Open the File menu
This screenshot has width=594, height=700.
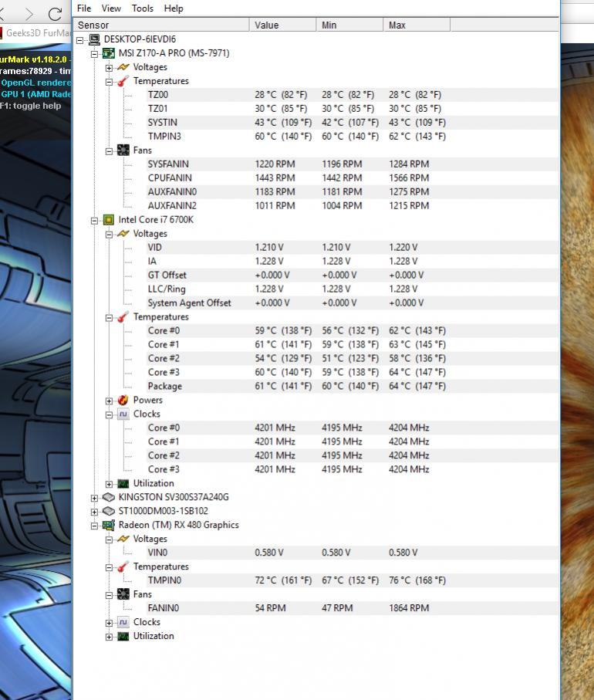[x=84, y=8]
